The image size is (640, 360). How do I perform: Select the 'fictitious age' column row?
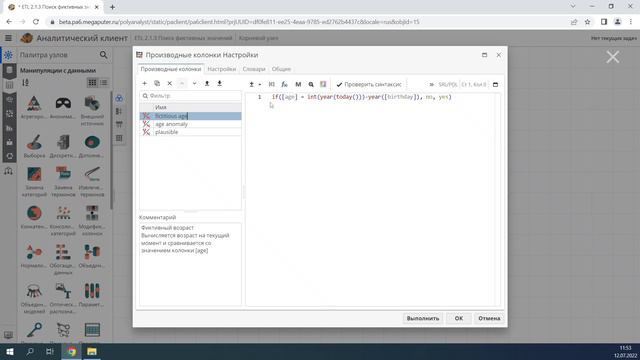[x=191, y=116]
